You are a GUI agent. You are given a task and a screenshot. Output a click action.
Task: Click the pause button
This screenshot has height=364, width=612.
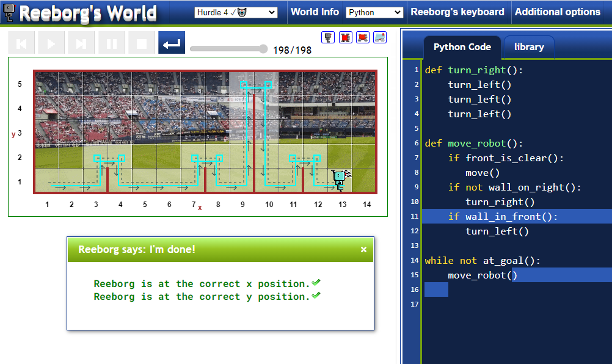click(112, 43)
